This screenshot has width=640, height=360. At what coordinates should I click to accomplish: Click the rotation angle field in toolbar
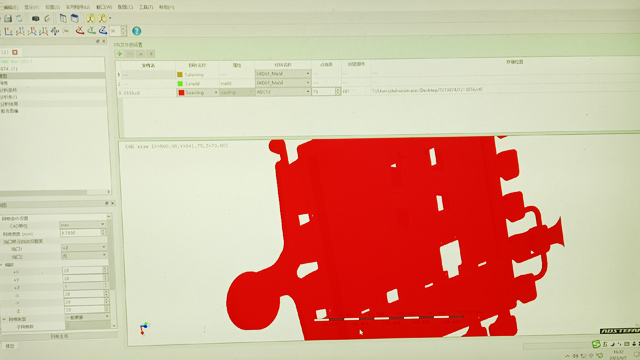pos(115,31)
